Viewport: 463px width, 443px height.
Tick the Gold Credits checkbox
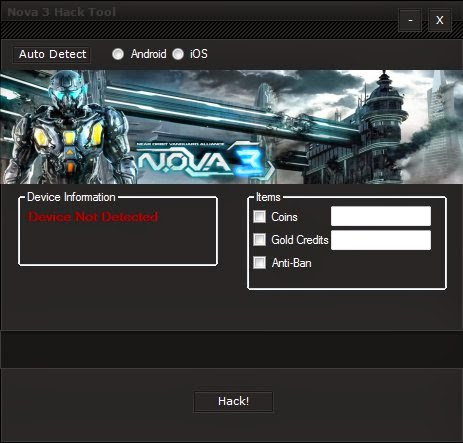pos(259,239)
